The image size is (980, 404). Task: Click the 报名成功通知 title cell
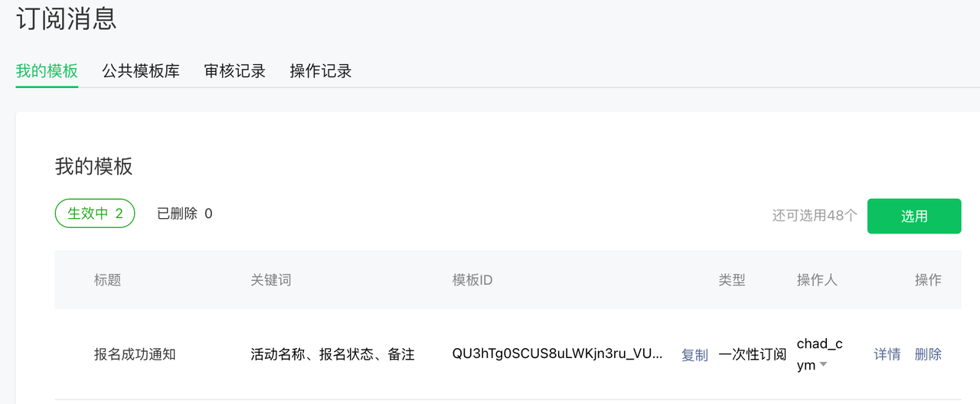135,354
